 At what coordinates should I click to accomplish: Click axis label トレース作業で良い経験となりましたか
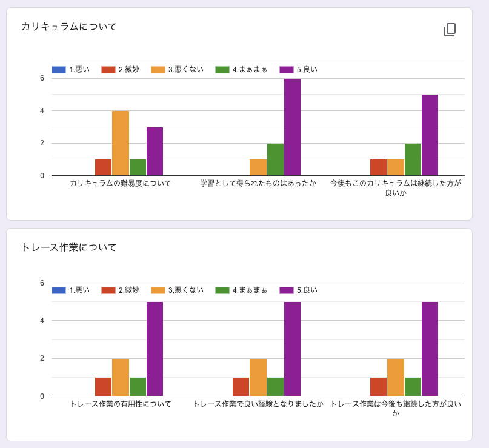pyautogui.click(x=258, y=404)
